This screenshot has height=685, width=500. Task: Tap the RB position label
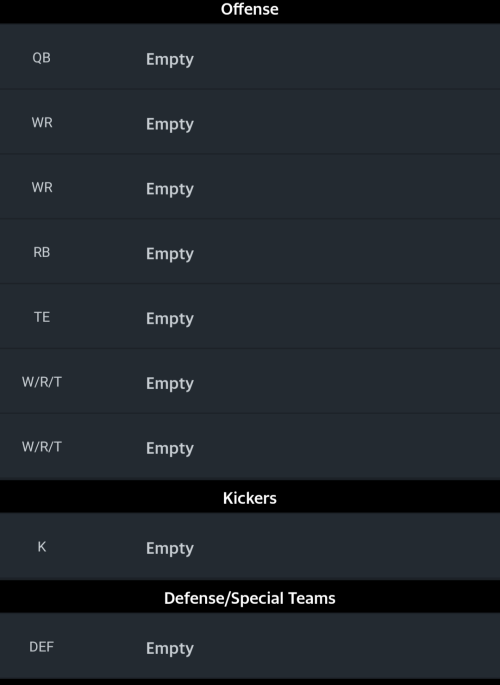[x=41, y=252]
